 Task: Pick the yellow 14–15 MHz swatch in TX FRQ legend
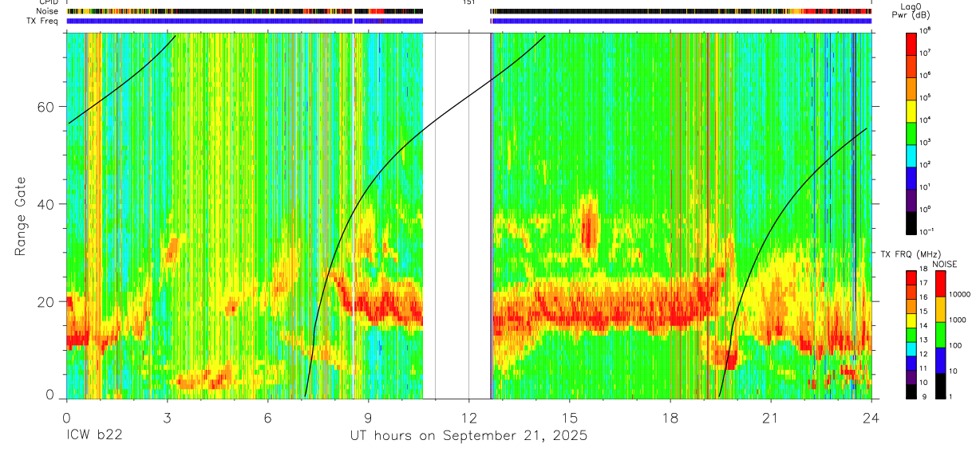pyautogui.click(x=911, y=320)
